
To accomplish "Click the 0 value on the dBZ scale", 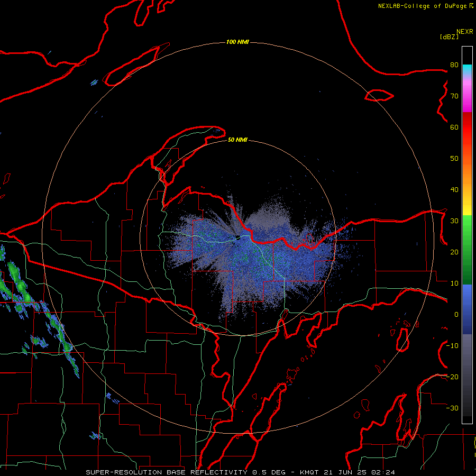I will click(456, 315).
